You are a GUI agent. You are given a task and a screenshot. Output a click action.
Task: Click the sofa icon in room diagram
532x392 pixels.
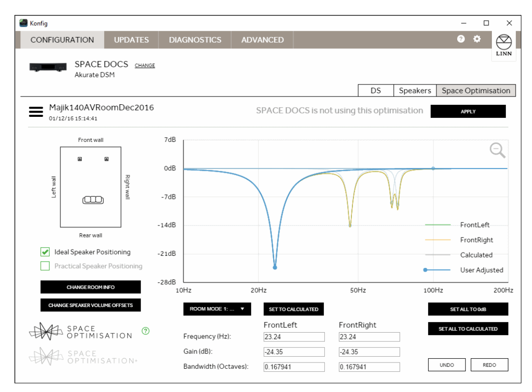93,200
